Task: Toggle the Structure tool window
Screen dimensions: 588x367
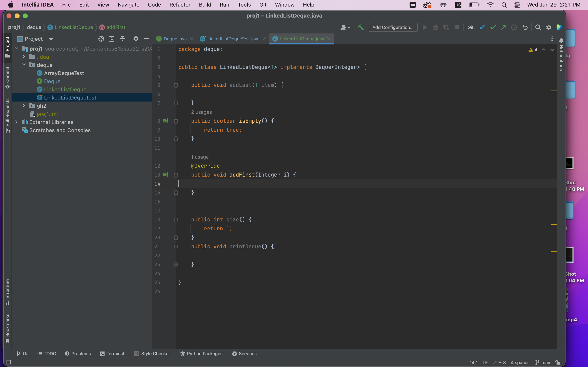Action: (x=8, y=292)
